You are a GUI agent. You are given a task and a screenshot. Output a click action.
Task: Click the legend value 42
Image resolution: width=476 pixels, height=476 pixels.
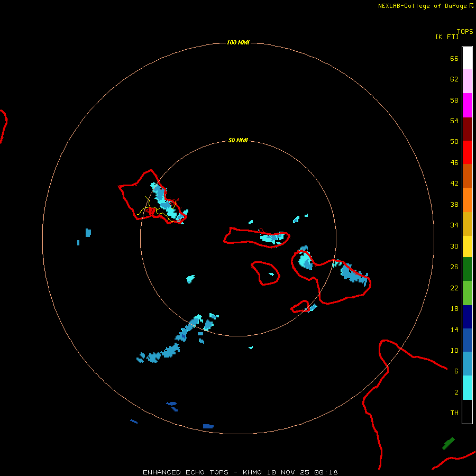(x=454, y=184)
